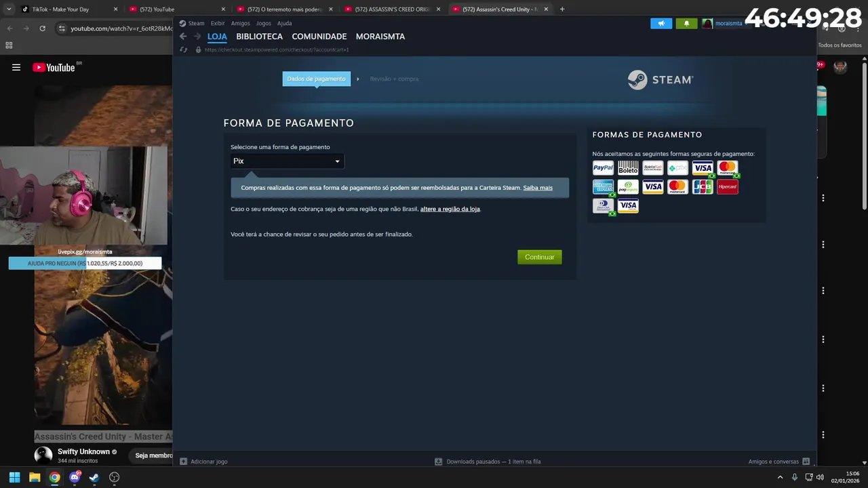Viewport: 868px width, 488px height.
Task: Switch to ASSASSIN'S CREED ORIGINS tab
Action: pyautogui.click(x=392, y=9)
